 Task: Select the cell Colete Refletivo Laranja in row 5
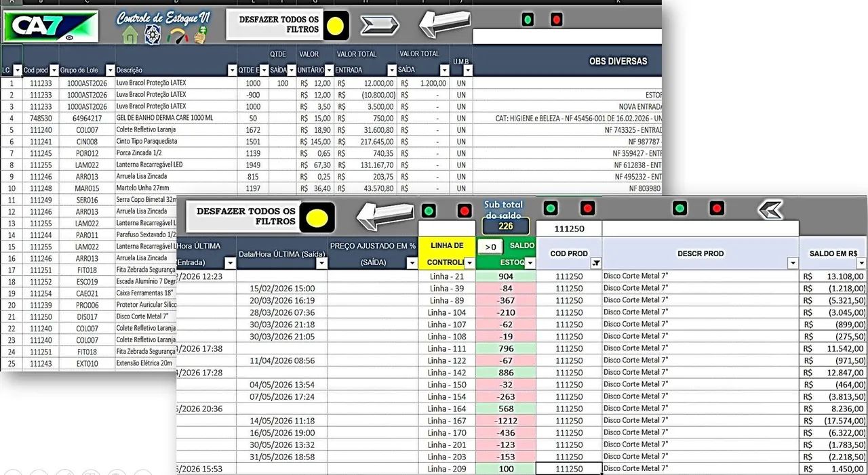pyautogui.click(x=176, y=129)
